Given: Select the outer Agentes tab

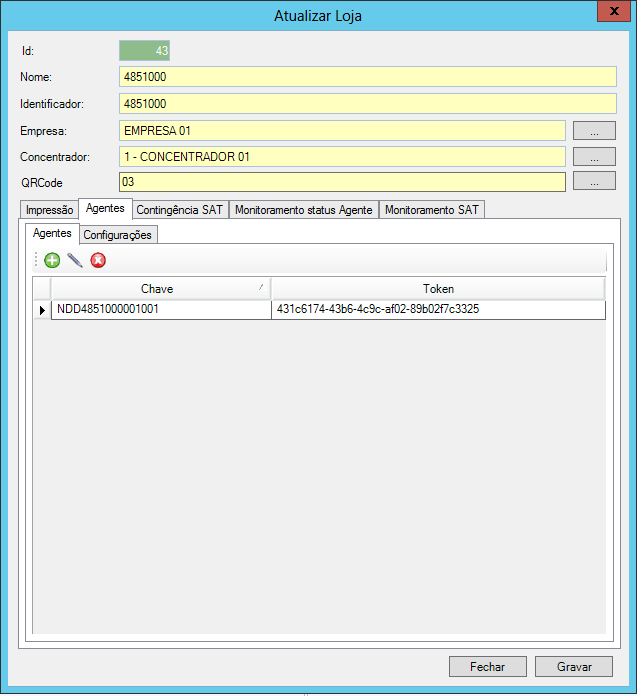Looking at the screenshot, I should click(x=105, y=208).
